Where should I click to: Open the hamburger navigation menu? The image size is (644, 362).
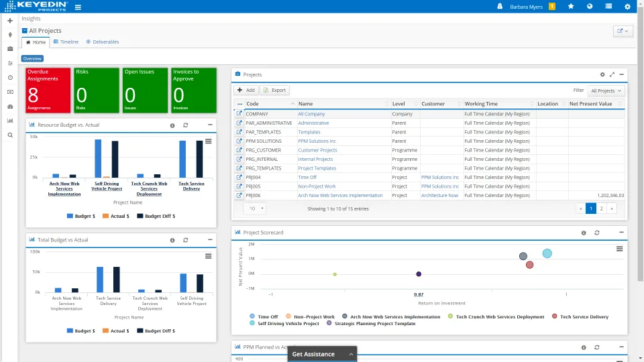tap(78, 7)
